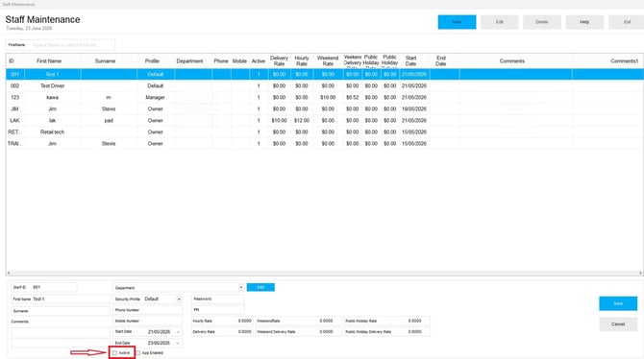Screen dimensions: 644x359
Task: Click the right arrow of horizontal scrollbar
Action: [640, 273]
